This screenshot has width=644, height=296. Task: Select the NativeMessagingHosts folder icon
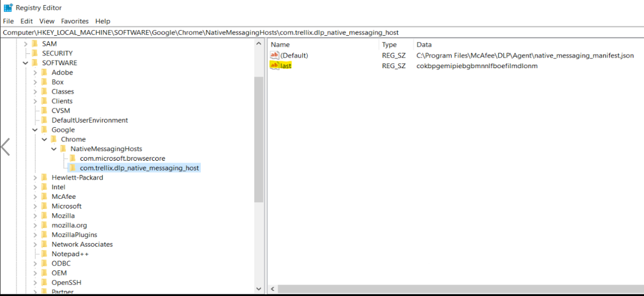tap(63, 148)
